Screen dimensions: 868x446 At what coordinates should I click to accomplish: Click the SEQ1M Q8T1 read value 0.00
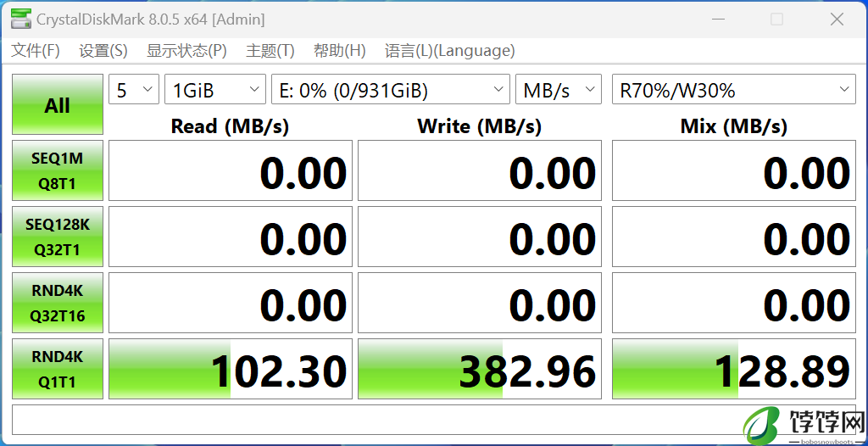click(231, 170)
